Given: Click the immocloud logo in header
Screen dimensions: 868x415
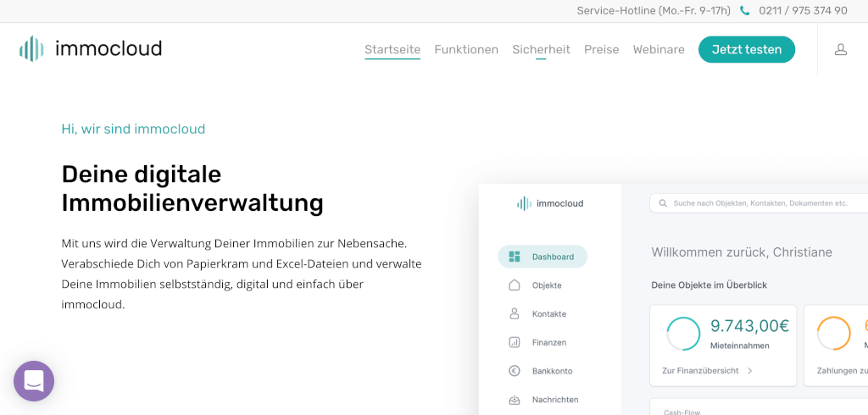Looking at the screenshot, I should 90,48.
